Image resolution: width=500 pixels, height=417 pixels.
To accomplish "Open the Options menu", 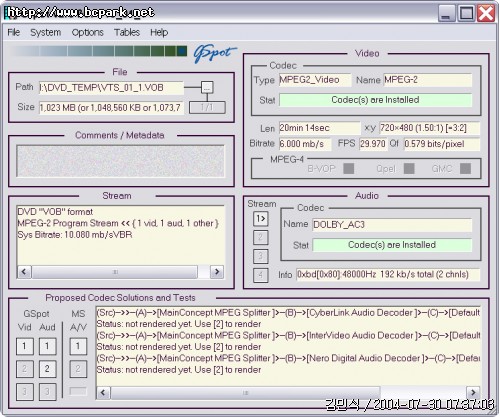I will (88, 32).
